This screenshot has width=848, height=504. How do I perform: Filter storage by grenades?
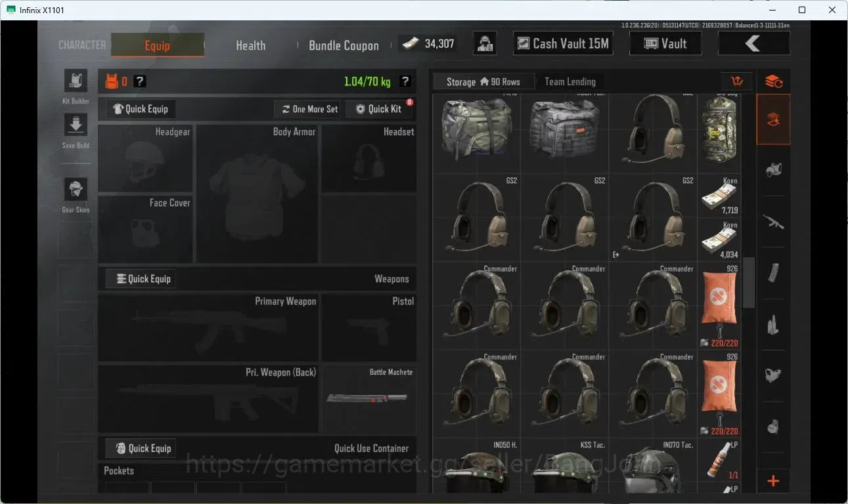tap(773, 427)
